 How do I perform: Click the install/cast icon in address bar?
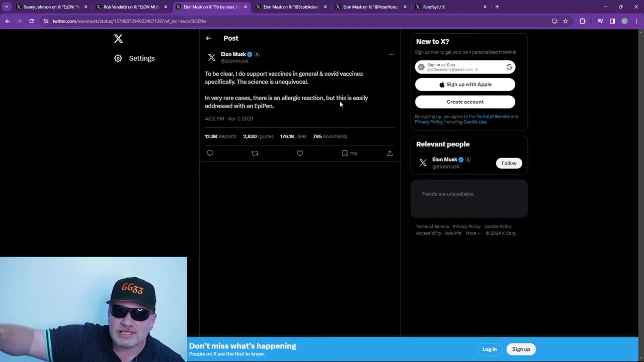(554, 21)
